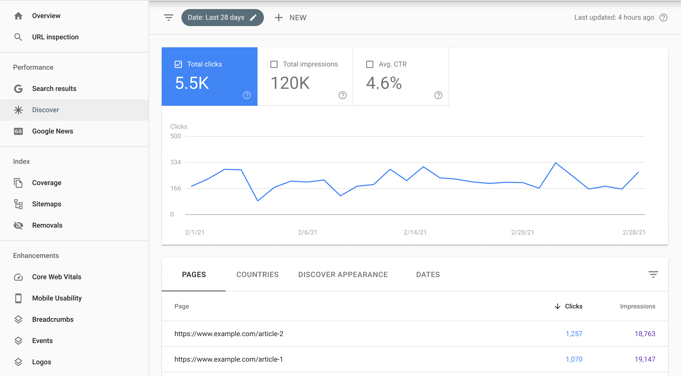
Task: Click help icon on Total impressions card
Action: tap(343, 95)
